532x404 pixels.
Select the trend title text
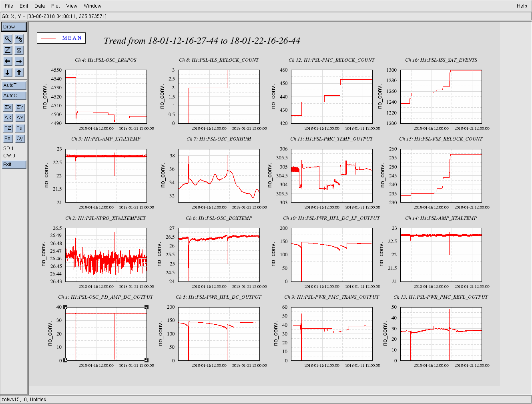tap(202, 41)
